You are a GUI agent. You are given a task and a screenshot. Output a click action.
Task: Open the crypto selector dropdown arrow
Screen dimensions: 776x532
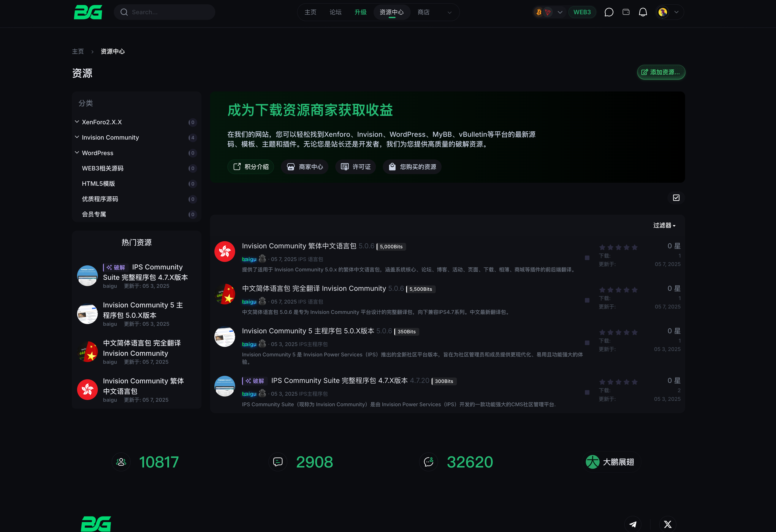[x=560, y=12]
